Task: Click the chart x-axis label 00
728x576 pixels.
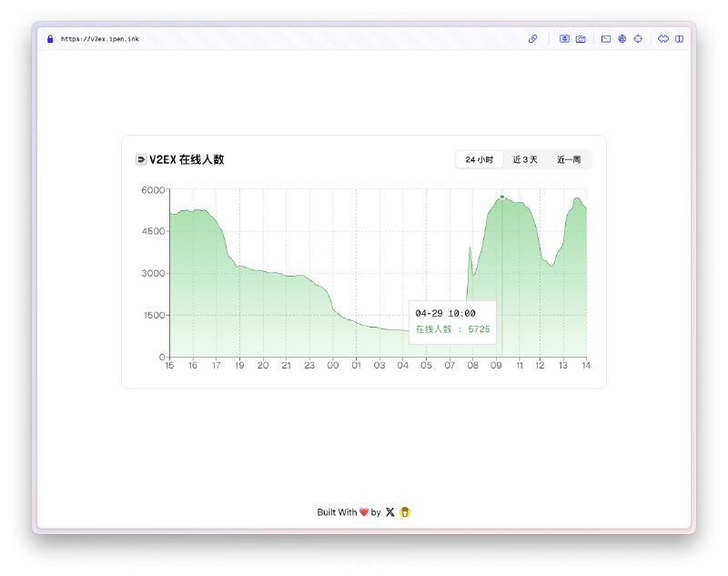Action: [333, 366]
